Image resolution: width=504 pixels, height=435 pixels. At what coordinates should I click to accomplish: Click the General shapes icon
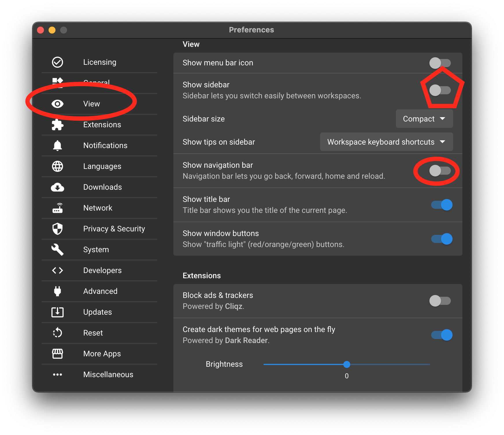[x=58, y=83]
